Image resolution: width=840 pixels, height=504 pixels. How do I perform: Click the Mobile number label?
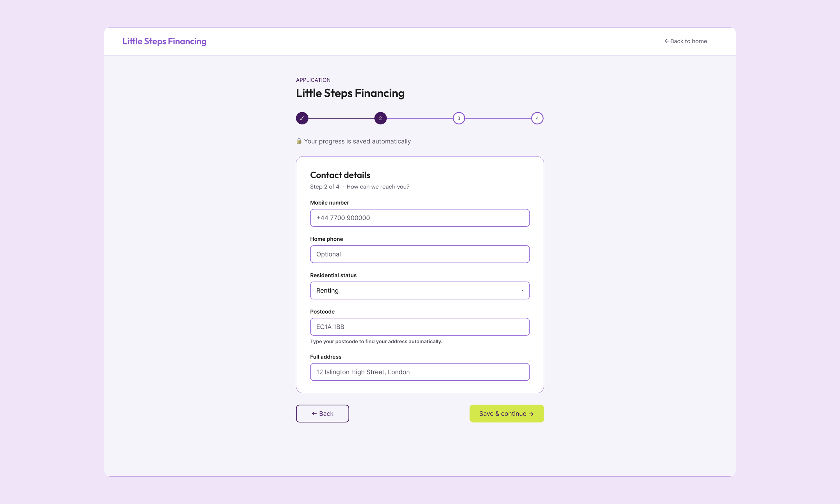(x=329, y=203)
